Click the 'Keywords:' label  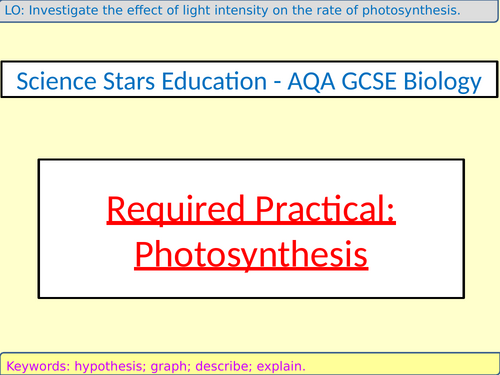tap(38, 366)
